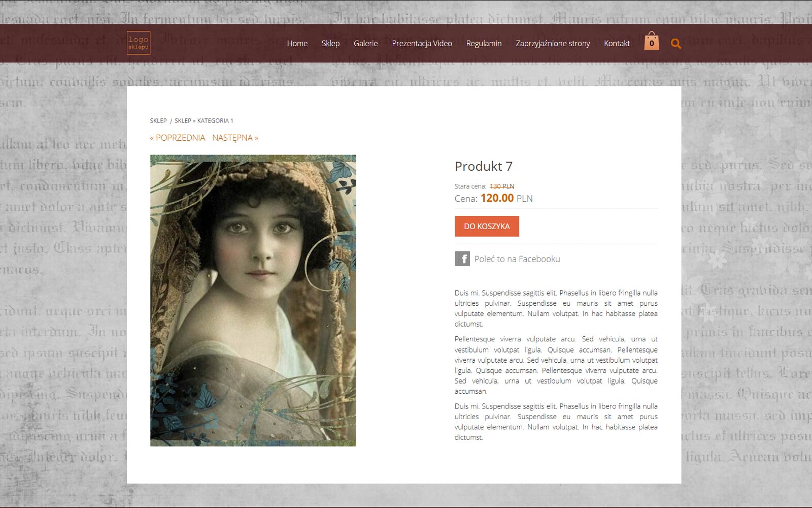
Task: Go to previous product via Poprzednia
Action: point(178,138)
